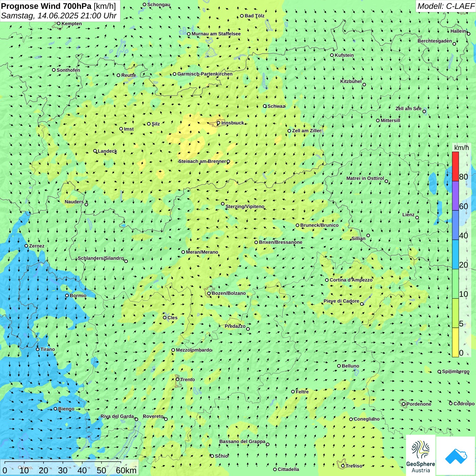Click the Berchtesgaden label
Viewport: 476px width, 476px height.
(x=435, y=41)
